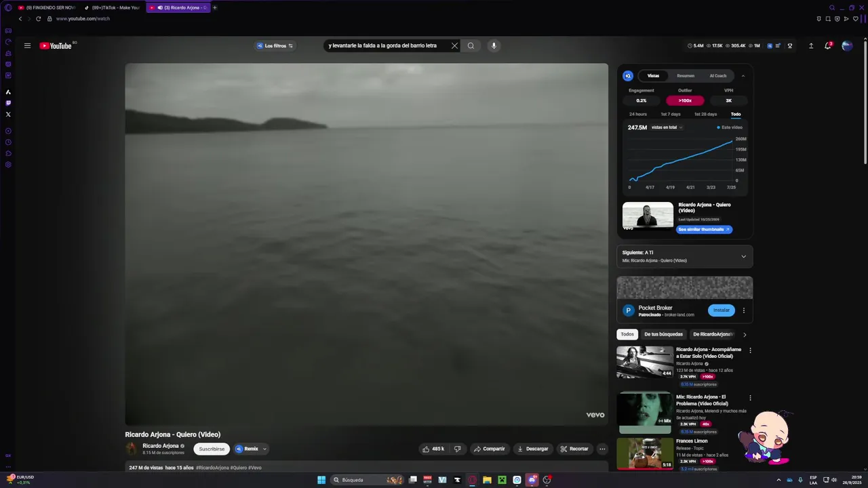The height and width of the screenshot is (488, 868).
Task: Open the vistas en total dropdown
Action: 667,127
